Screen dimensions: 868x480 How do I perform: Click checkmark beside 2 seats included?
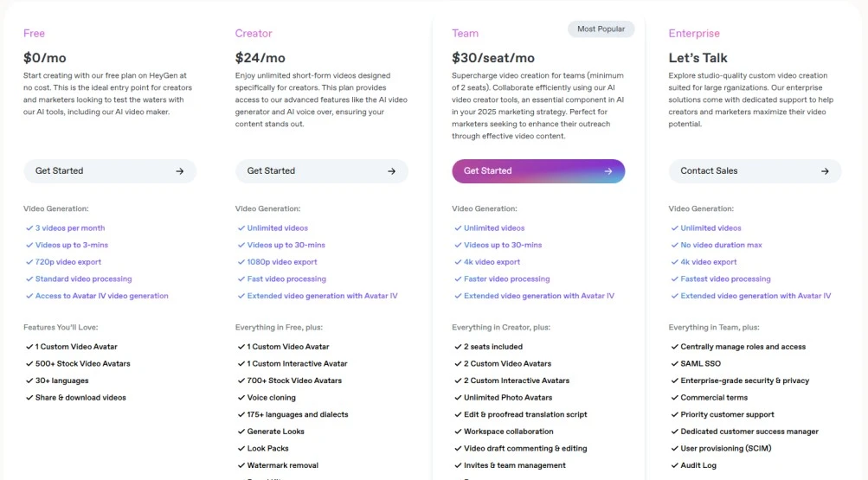coord(458,347)
